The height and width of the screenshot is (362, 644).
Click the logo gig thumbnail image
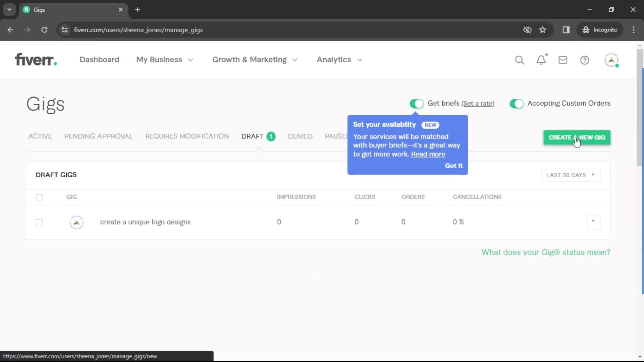[76, 222]
